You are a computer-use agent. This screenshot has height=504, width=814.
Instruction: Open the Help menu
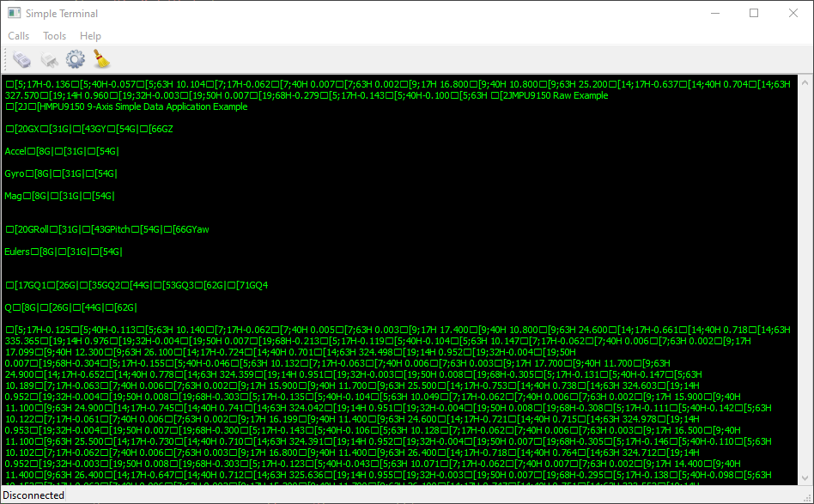tap(90, 36)
